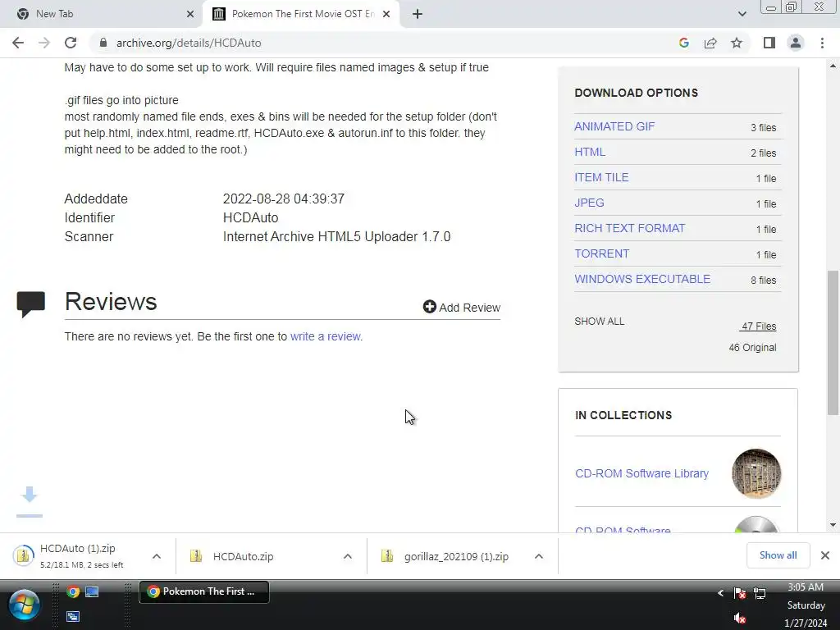Open the Chrome profile avatar
Screen dimensions: 840x630
796,43
